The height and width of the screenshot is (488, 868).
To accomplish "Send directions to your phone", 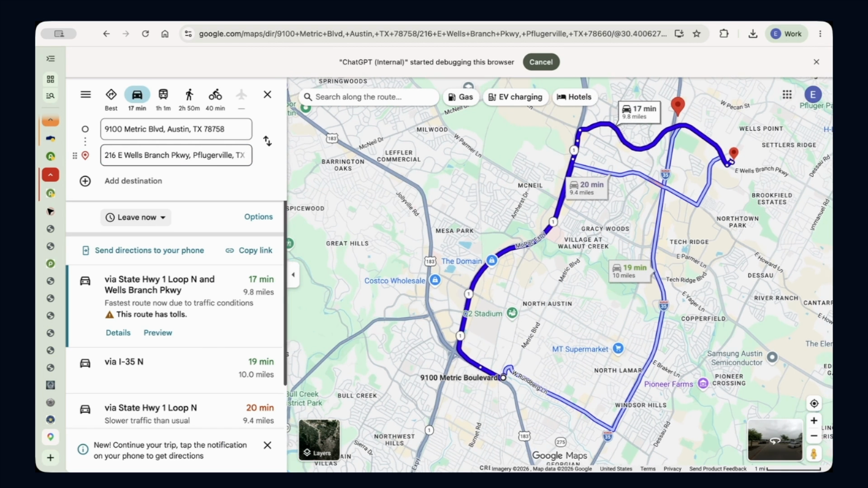I will 143,251.
